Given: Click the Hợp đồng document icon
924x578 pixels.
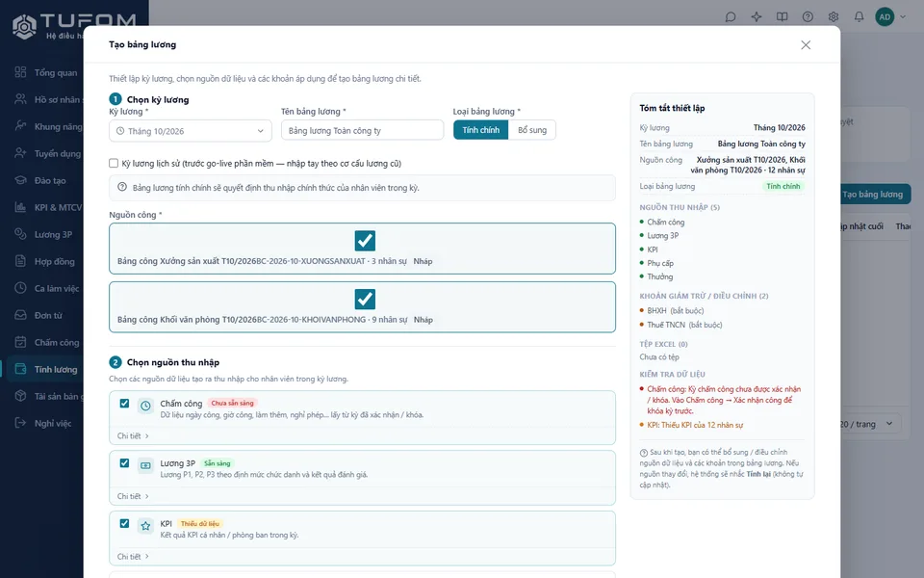Looking at the screenshot, I should (x=20, y=261).
